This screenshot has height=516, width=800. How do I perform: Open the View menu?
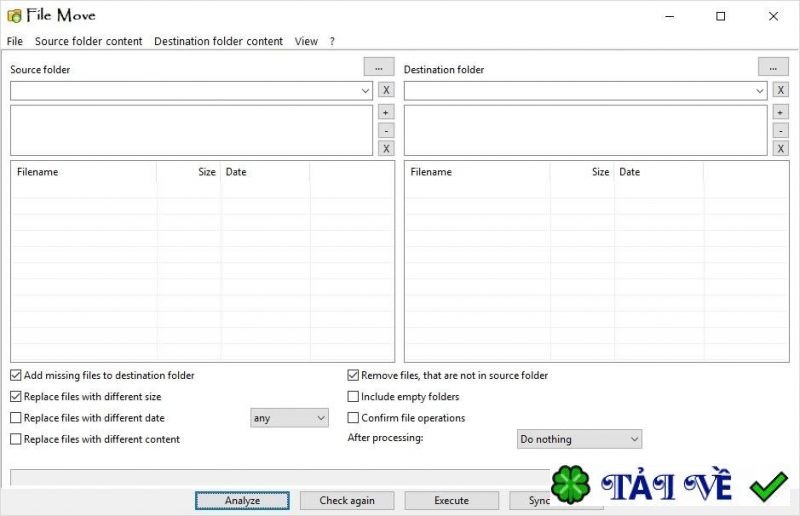click(x=306, y=41)
